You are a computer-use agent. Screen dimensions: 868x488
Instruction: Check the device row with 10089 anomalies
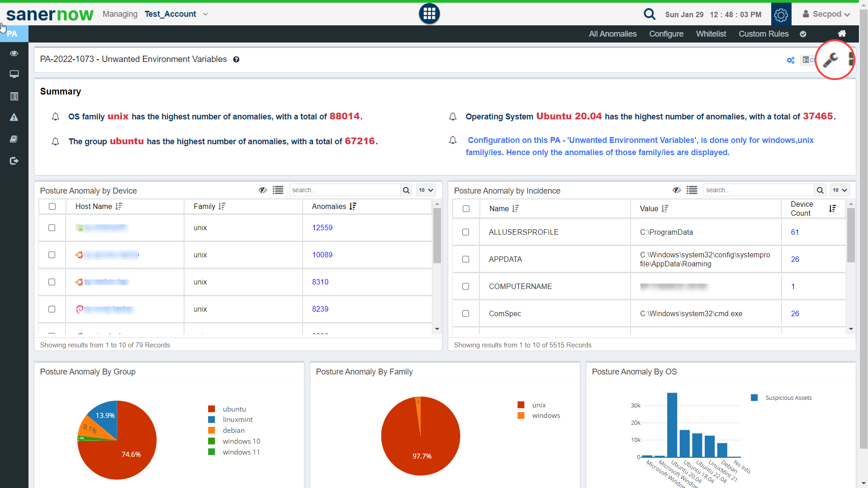[52, 255]
